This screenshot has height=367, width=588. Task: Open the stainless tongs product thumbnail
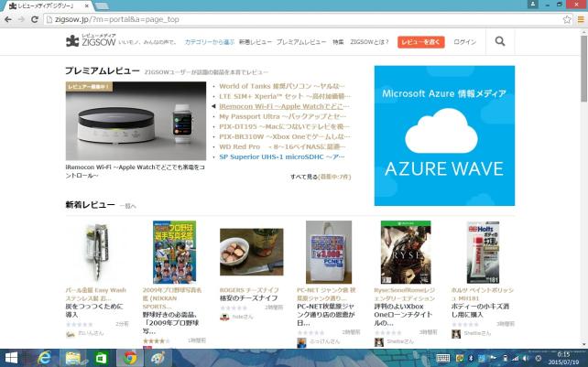pyautogui.click(x=97, y=252)
